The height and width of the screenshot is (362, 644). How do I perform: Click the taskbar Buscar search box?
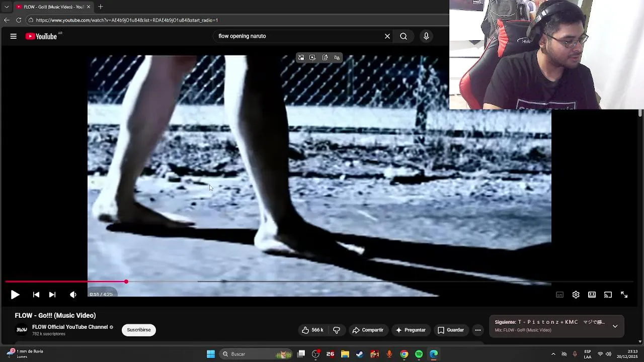257,354
